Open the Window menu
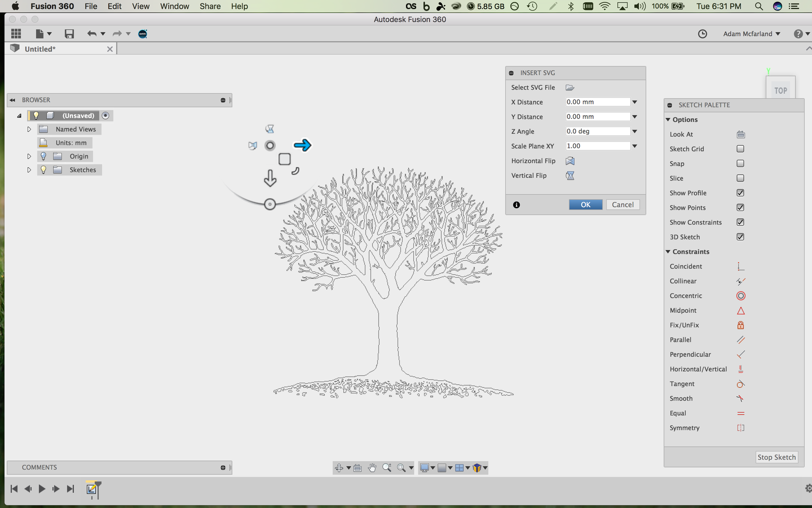The image size is (812, 508). click(x=174, y=6)
